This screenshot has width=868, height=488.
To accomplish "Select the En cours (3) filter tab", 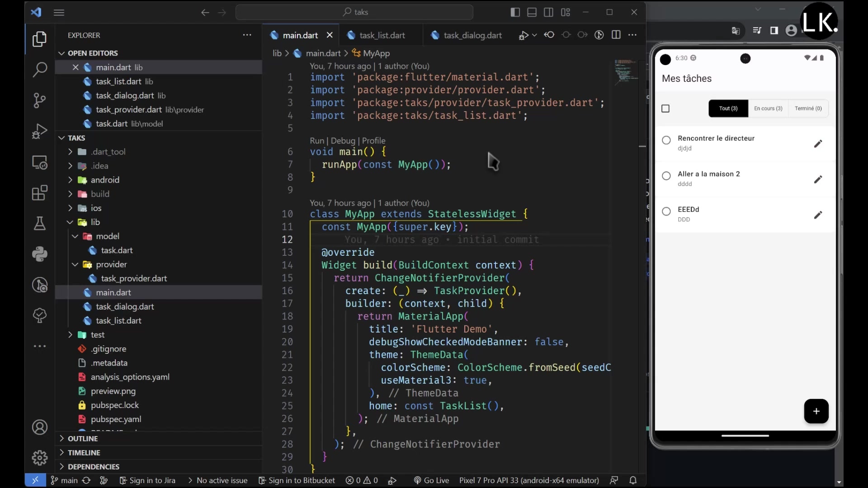I will (x=768, y=108).
